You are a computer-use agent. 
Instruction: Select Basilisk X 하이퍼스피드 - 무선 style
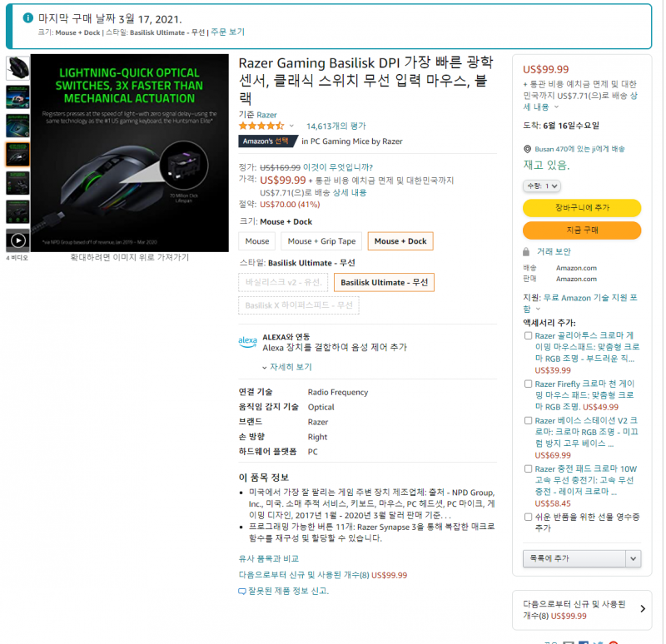pyautogui.click(x=299, y=305)
